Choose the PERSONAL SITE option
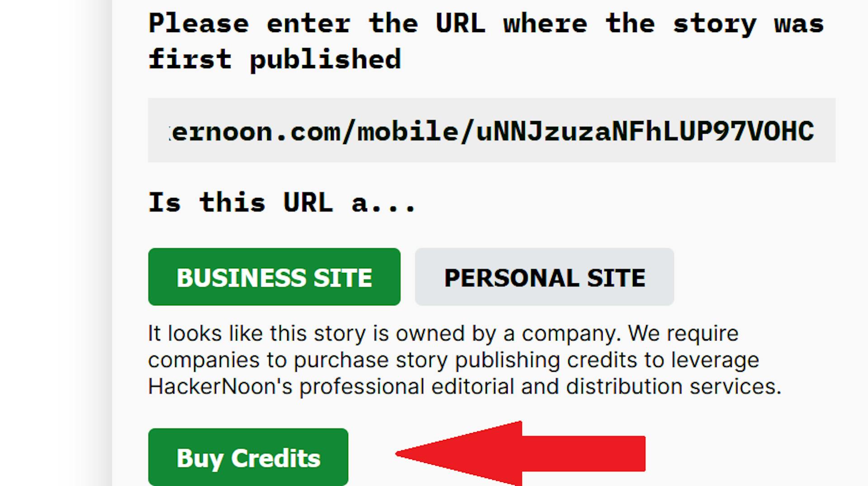 [544, 277]
